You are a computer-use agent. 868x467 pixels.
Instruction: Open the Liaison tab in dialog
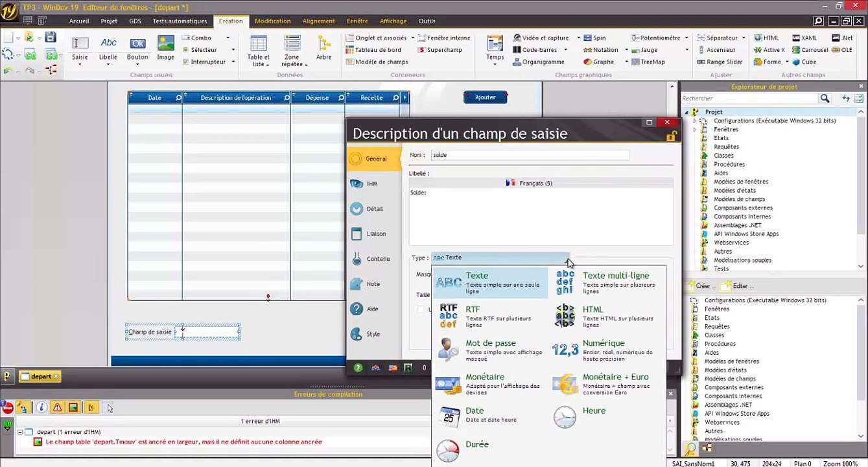pos(374,234)
